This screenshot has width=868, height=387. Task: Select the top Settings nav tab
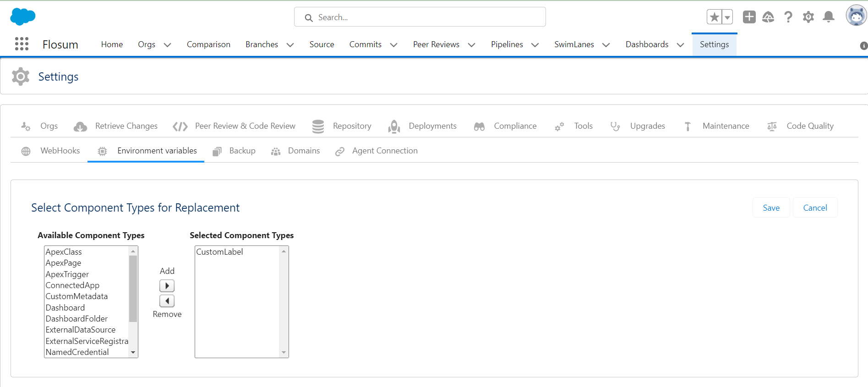[714, 44]
